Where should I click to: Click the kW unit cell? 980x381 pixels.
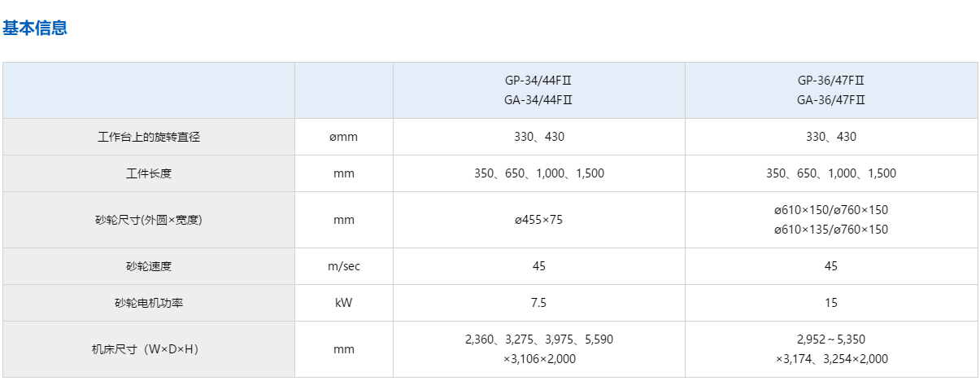coord(343,303)
